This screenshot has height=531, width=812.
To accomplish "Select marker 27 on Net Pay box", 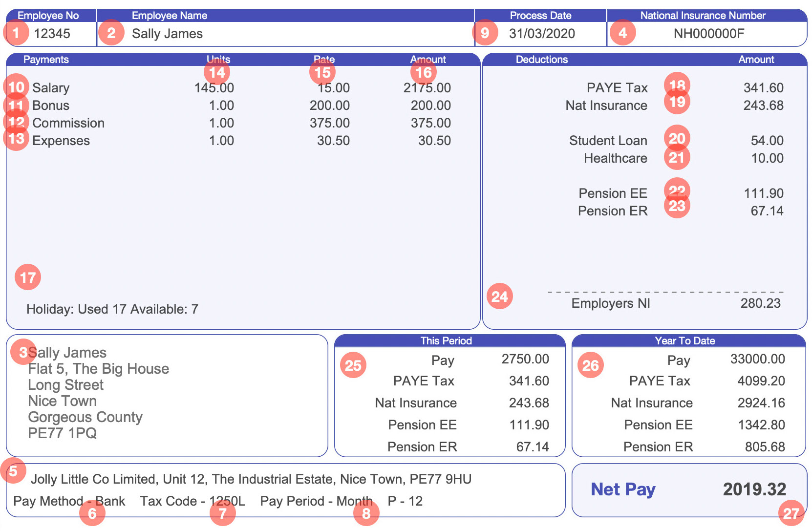I will (x=791, y=513).
